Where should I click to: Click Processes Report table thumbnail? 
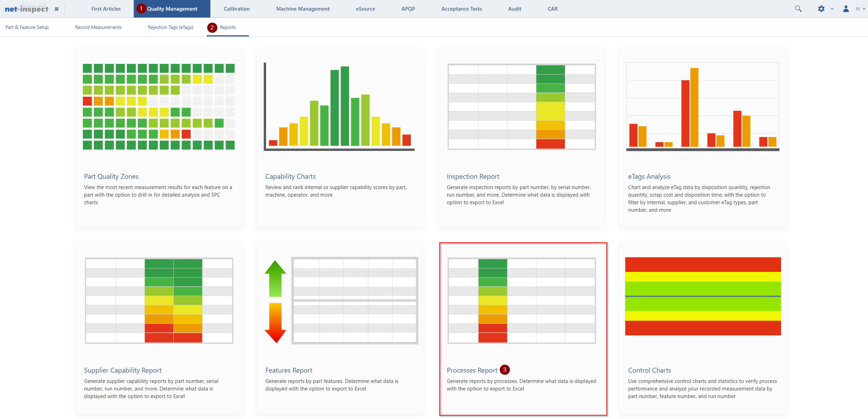point(521,300)
